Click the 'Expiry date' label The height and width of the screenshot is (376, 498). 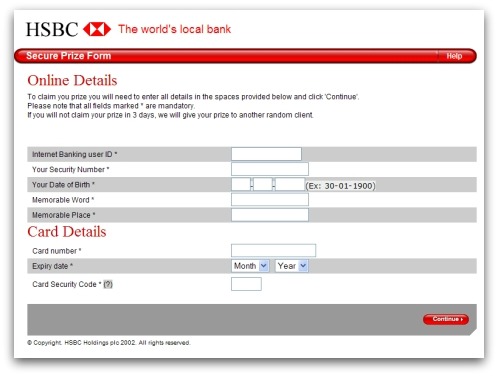[x=52, y=266]
